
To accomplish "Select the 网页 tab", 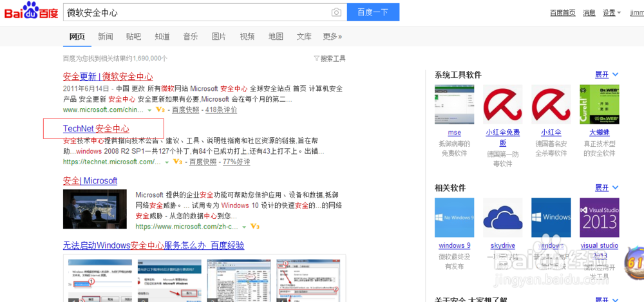I will click(x=77, y=37).
